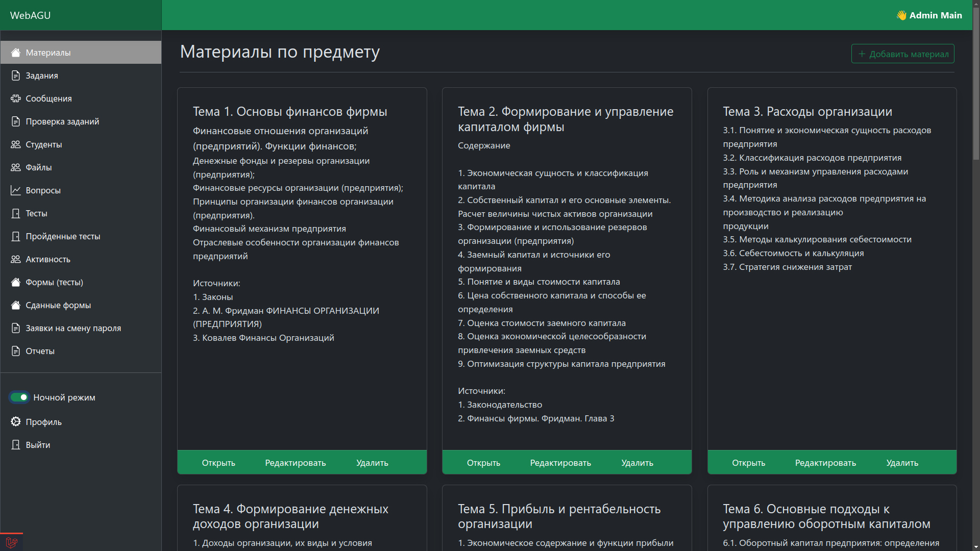Click Редактировать on the Тема 2 card
This screenshot has width=980, height=551.
pyautogui.click(x=560, y=463)
